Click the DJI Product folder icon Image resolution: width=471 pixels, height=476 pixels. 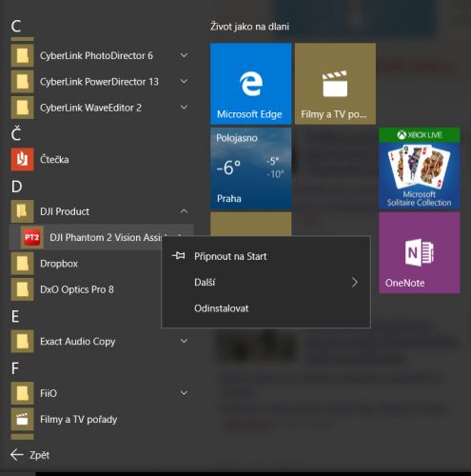tap(22, 211)
